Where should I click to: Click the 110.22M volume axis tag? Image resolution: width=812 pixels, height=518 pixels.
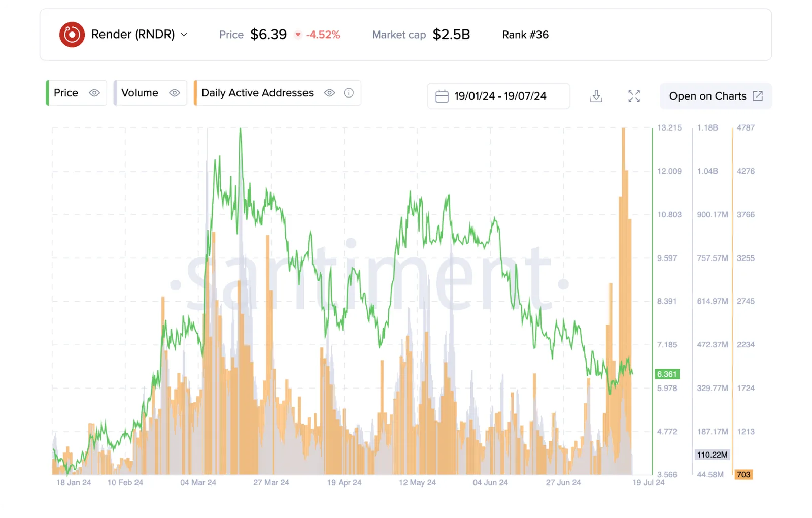(x=712, y=455)
